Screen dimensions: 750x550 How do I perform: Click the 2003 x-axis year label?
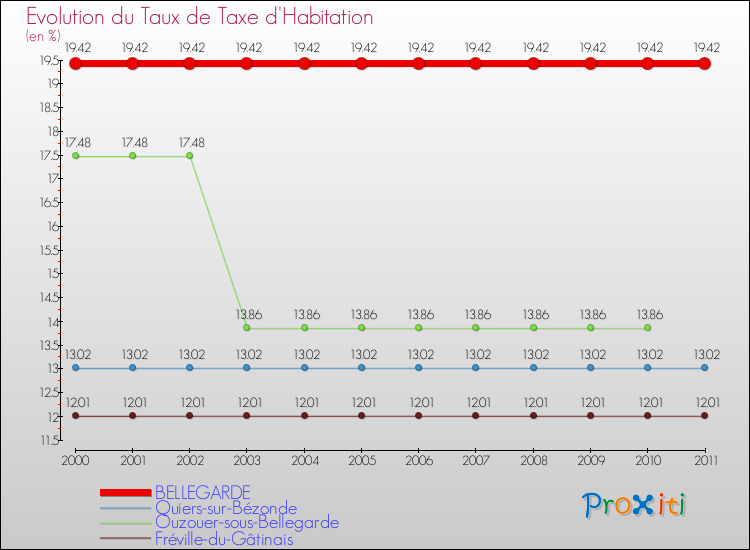[246, 460]
